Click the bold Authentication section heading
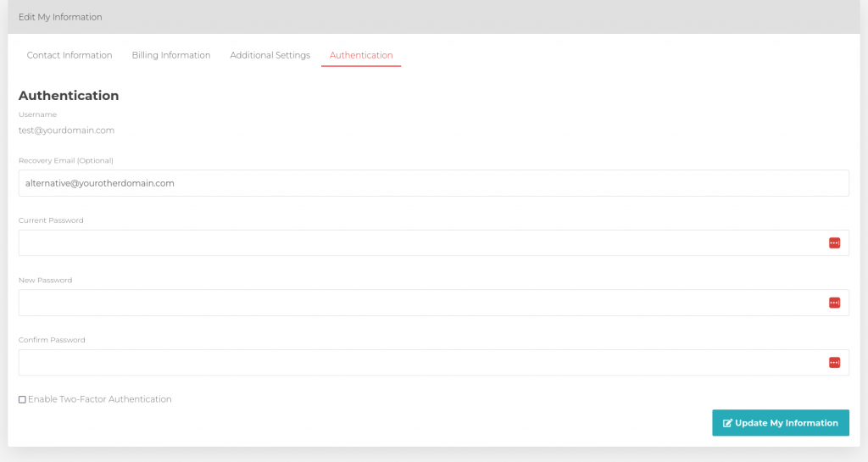This screenshot has height=462, width=868. pyautogui.click(x=69, y=96)
